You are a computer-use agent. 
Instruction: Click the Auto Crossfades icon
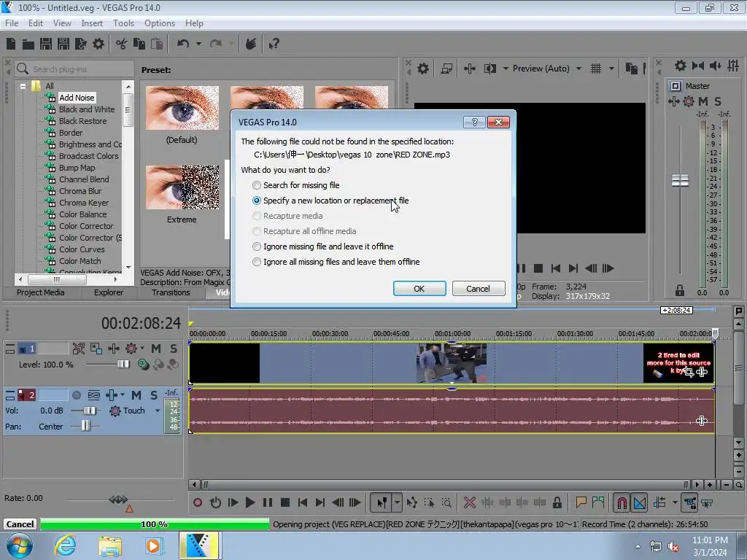(640, 502)
